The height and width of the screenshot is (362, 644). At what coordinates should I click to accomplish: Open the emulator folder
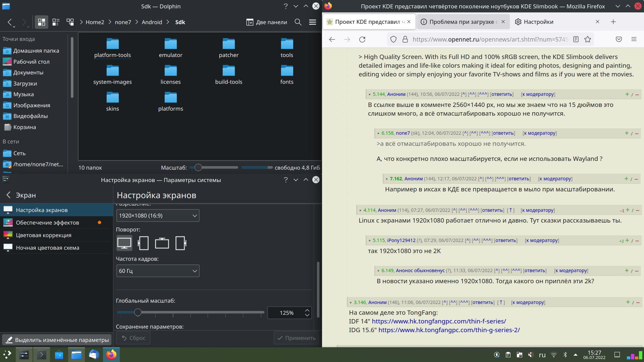click(x=170, y=48)
